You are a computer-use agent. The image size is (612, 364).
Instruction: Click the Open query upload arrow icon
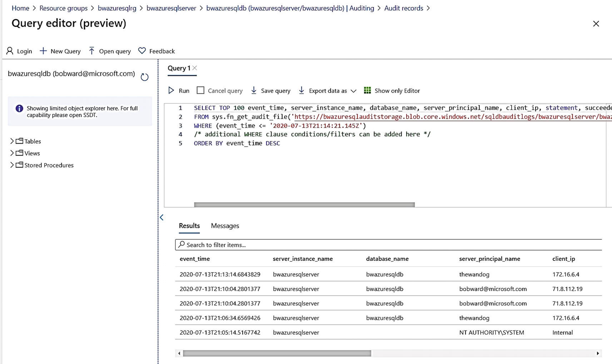pyautogui.click(x=92, y=51)
